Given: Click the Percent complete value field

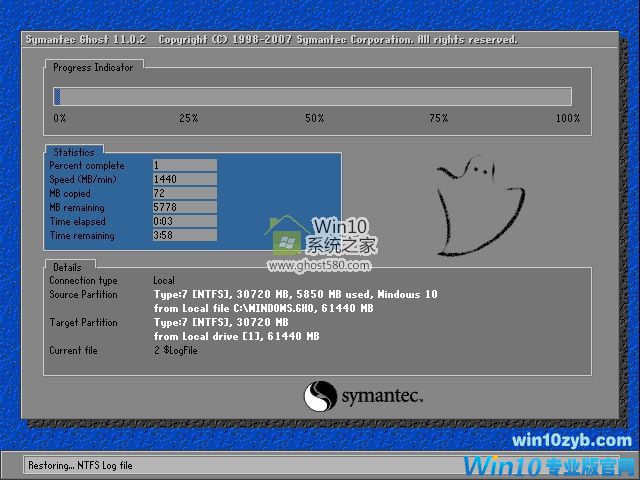Looking at the screenshot, I should [x=184, y=165].
